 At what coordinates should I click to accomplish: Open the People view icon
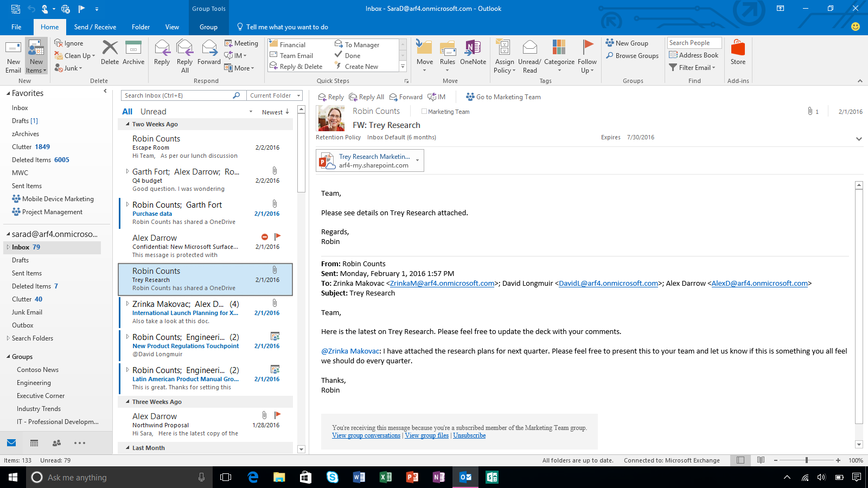56,443
